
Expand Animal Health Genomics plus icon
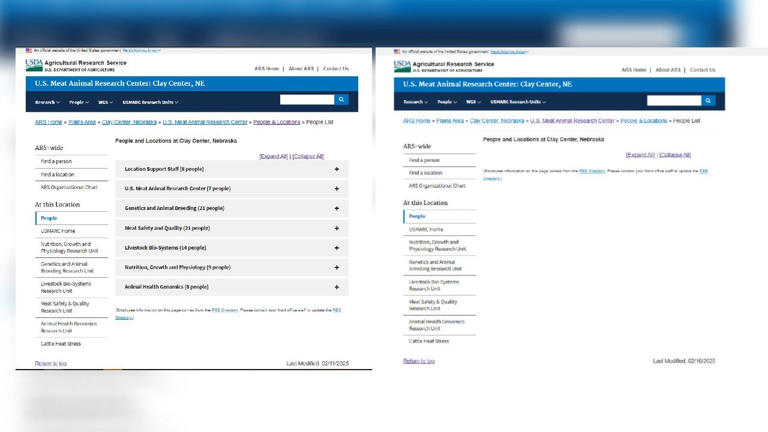(336, 287)
